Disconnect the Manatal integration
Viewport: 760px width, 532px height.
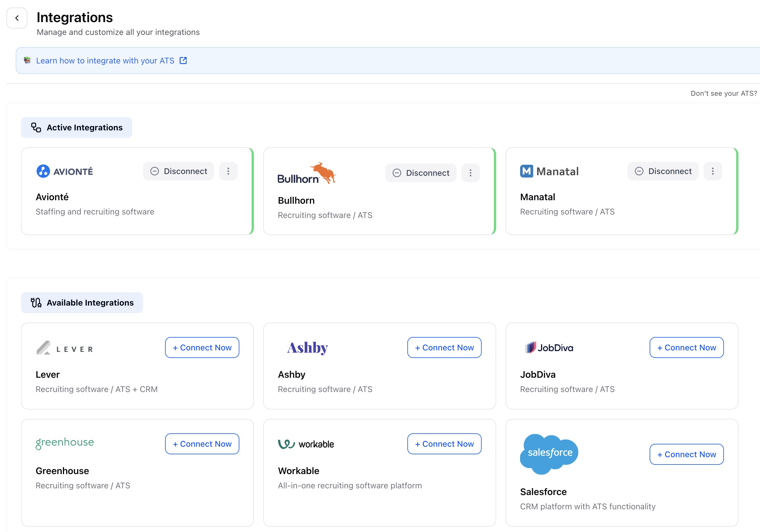(663, 171)
